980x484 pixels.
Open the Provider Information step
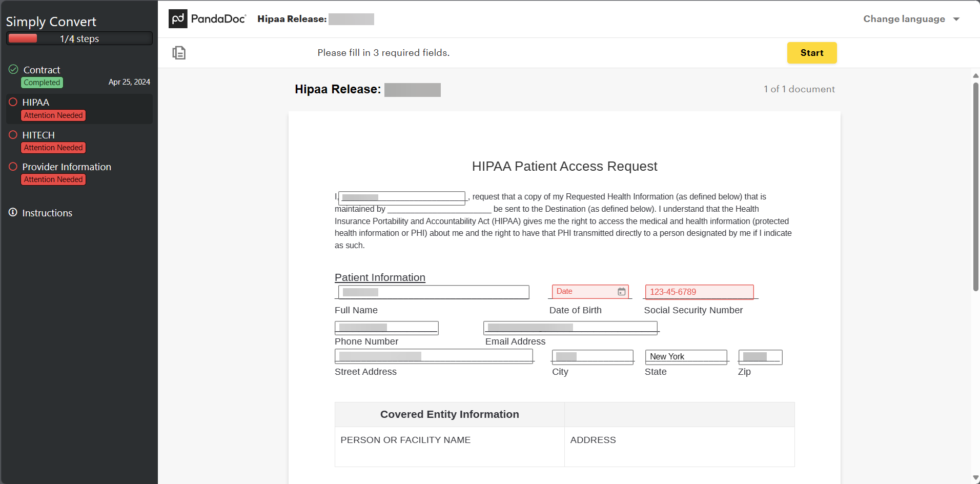(x=67, y=167)
